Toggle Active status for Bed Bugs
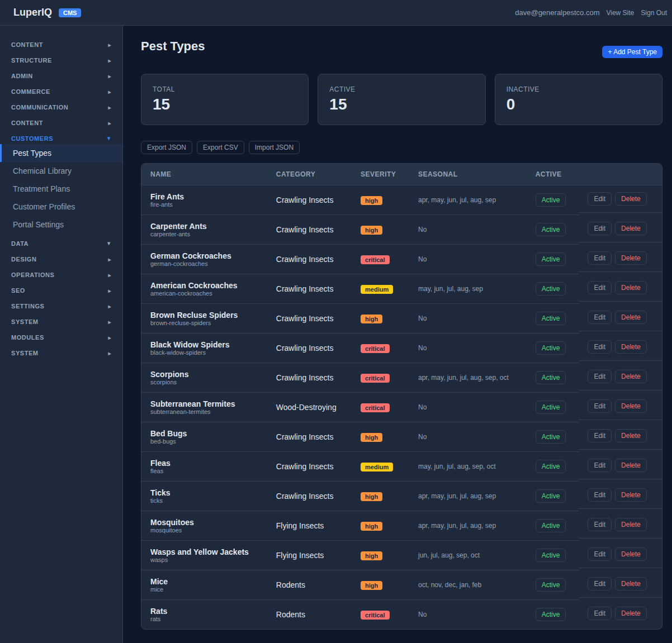Viewport: 672px width, 643px height. point(550,437)
